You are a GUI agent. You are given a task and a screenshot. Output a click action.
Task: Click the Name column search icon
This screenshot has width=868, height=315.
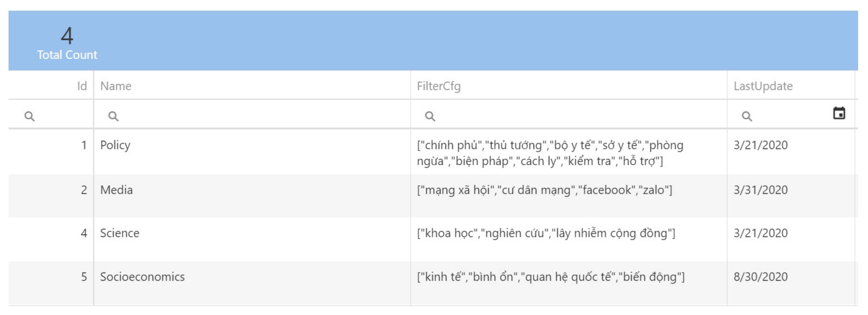113,116
